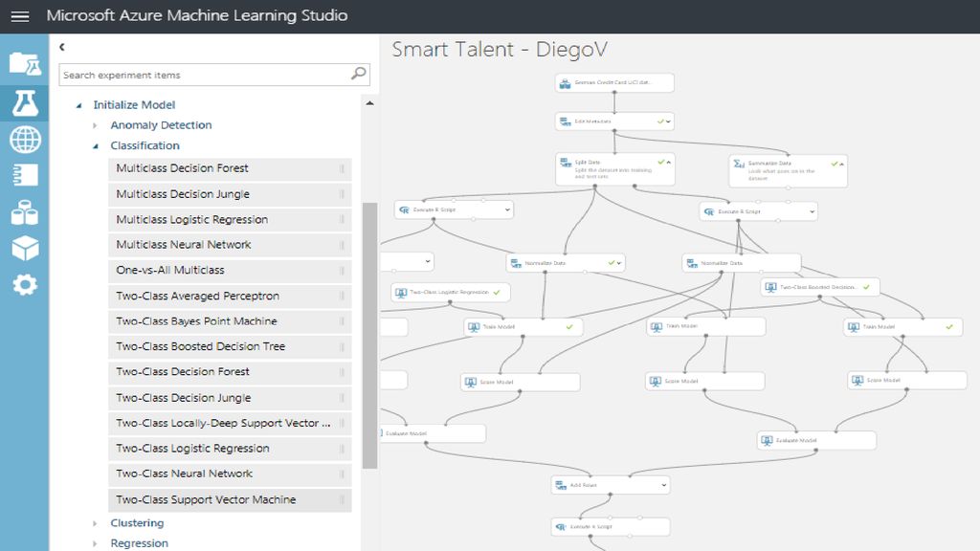The width and height of the screenshot is (980, 551).
Task: Collapse the Split Data node description
Action: 669,163
